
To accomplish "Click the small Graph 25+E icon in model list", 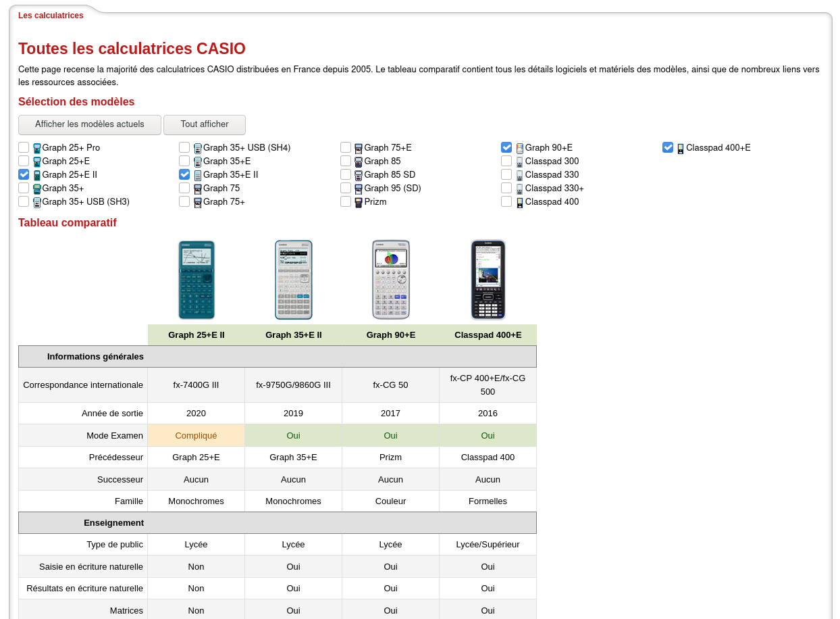I will (x=37, y=162).
